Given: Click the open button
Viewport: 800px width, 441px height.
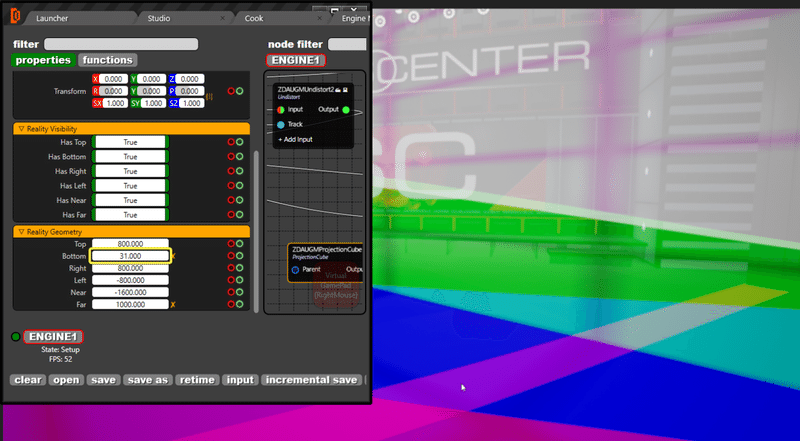Looking at the screenshot, I should [x=66, y=380].
